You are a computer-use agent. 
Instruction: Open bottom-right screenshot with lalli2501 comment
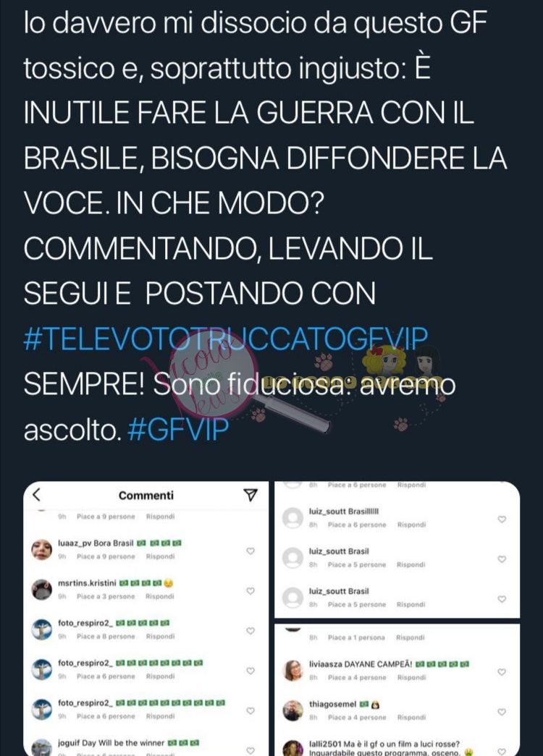397,690
